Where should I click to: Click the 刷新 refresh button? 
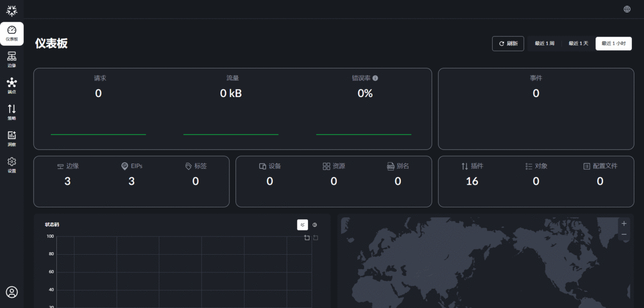(508, 44)
